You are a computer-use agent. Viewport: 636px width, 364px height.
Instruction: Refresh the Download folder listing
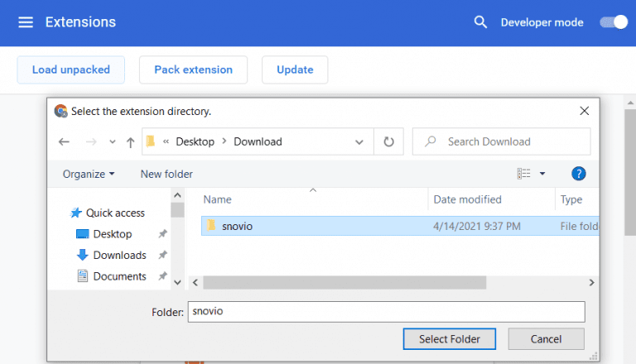click(388, 141)
